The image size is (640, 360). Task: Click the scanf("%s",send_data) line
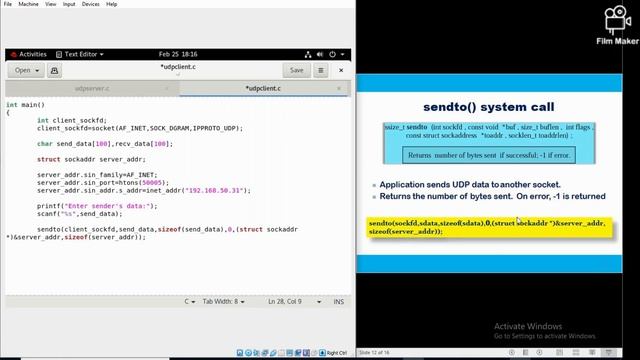point(80,214)
